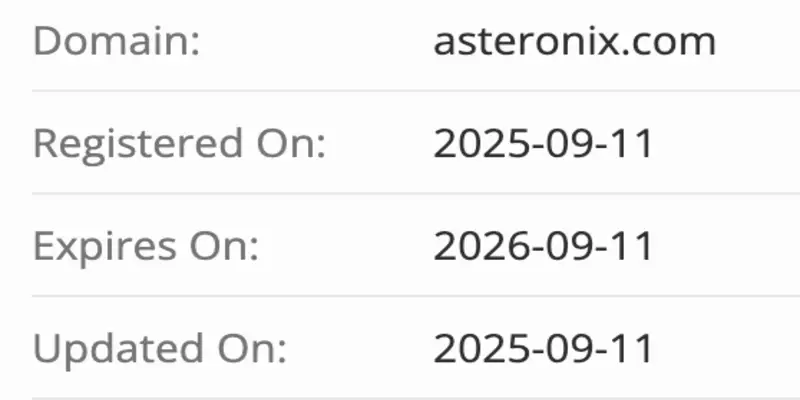
Task: Click the "Domain:" field label
Action: [117, 42]
